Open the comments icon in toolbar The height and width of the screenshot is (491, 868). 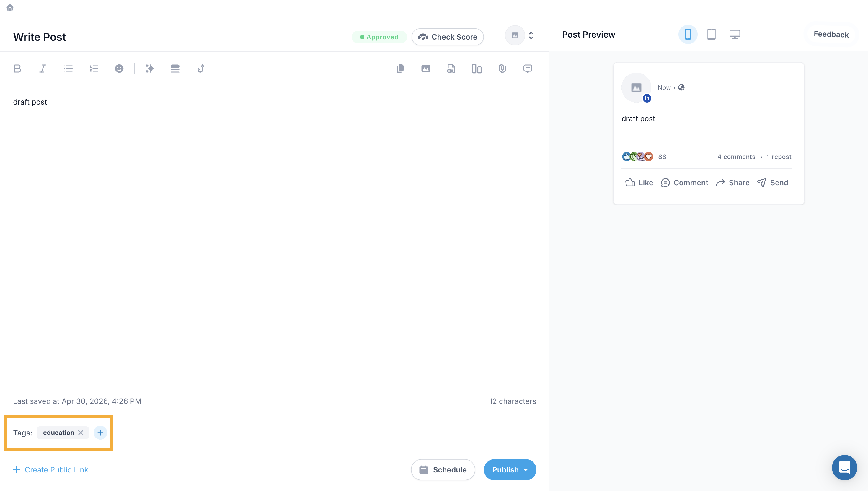[528, 69]
